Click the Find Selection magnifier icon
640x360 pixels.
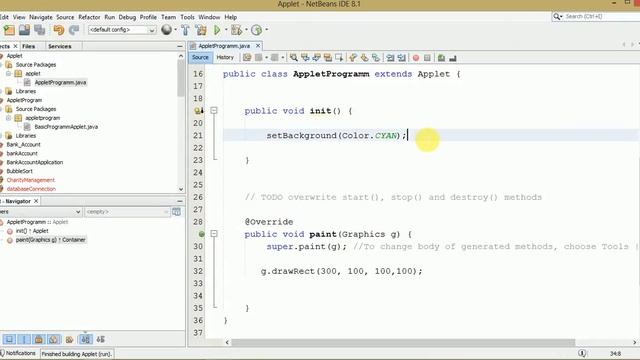294,58
